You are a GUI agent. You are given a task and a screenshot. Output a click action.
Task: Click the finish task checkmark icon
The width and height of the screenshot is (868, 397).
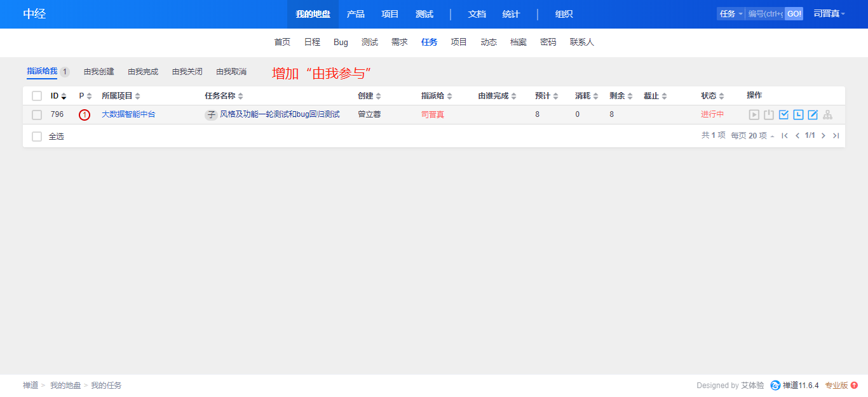(783, 115)
